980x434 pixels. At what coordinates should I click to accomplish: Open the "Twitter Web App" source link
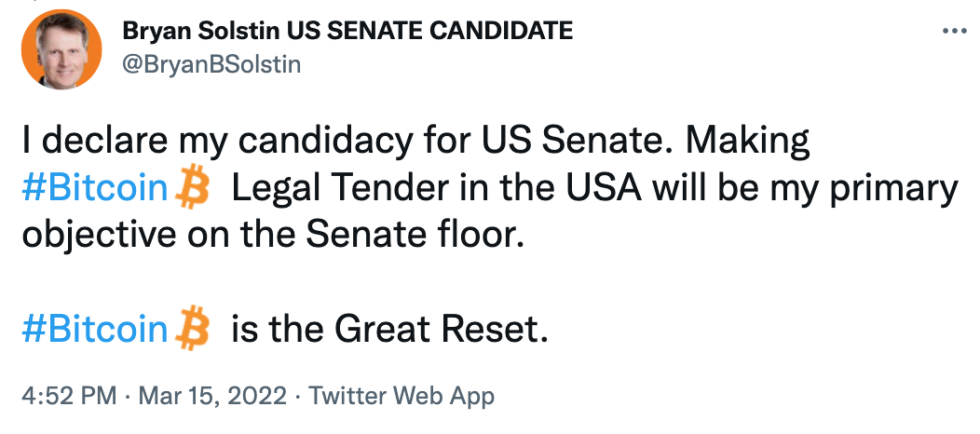point(401,396)
